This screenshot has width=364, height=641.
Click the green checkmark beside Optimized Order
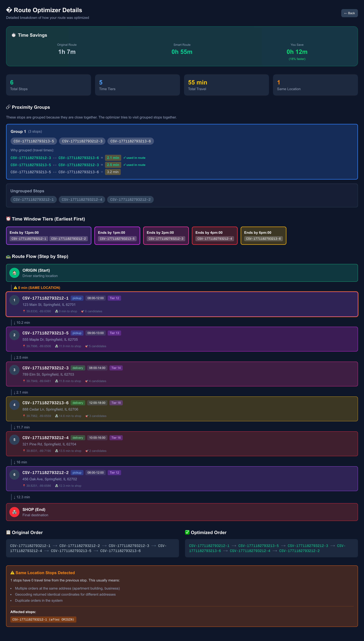(x=187, y=532)
